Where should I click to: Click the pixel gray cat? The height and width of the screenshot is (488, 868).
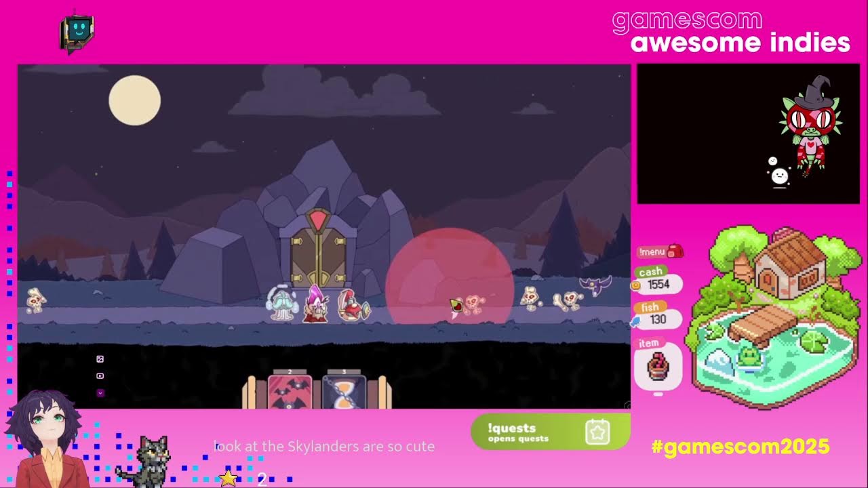[x=144, y=461]
